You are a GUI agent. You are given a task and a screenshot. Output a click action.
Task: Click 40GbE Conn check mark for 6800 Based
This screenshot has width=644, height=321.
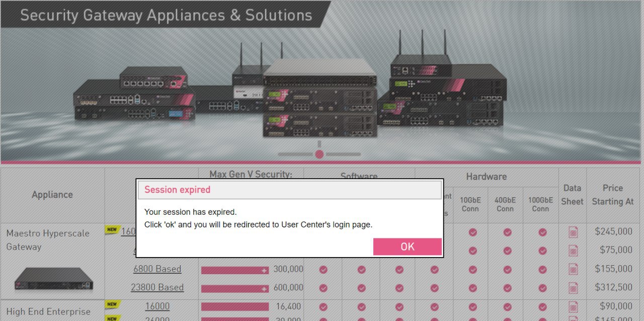pos(507,270)
